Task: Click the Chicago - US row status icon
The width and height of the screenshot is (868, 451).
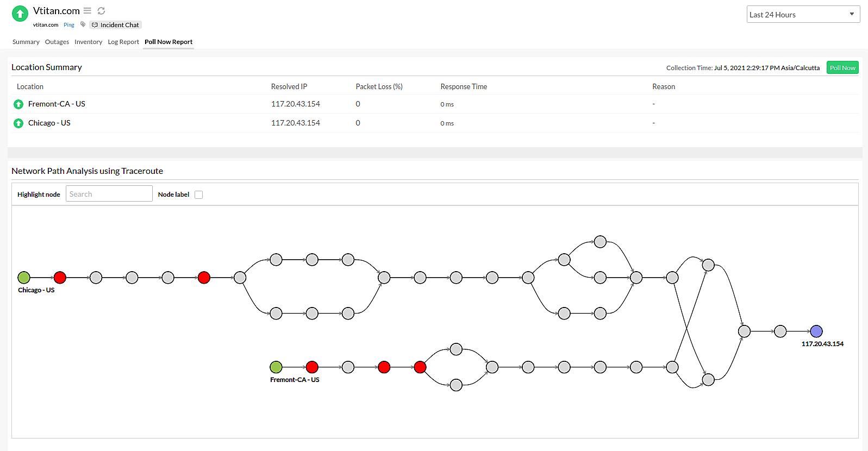Action: click(x=18, y=123)
